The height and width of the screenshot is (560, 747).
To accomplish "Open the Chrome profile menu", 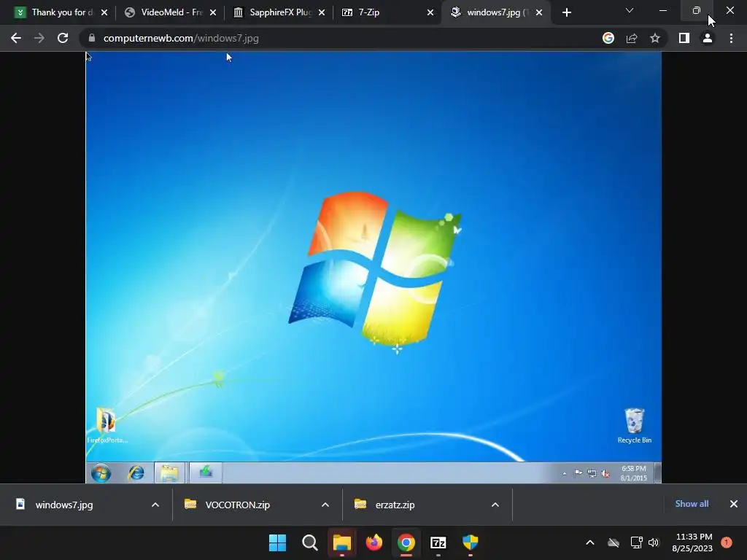I will click(x=708, y=38).
